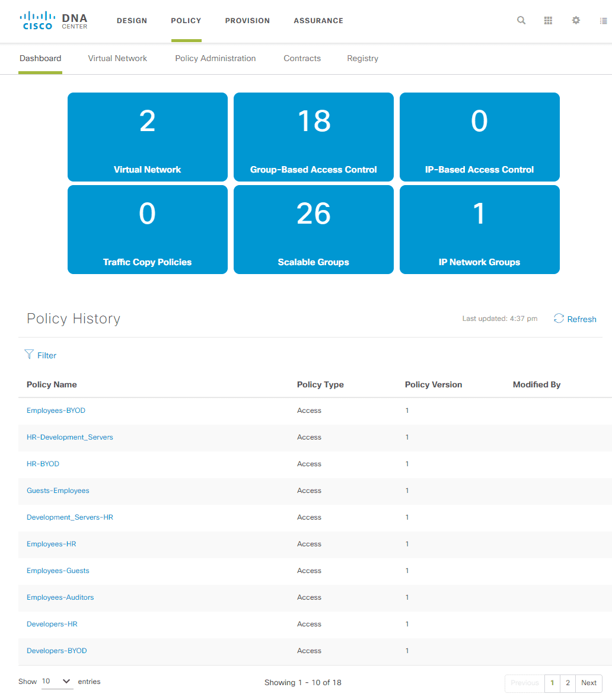Open the Development_Servers-HR policy link
This screenshot has height=700, width=612.
pos(69,517)
